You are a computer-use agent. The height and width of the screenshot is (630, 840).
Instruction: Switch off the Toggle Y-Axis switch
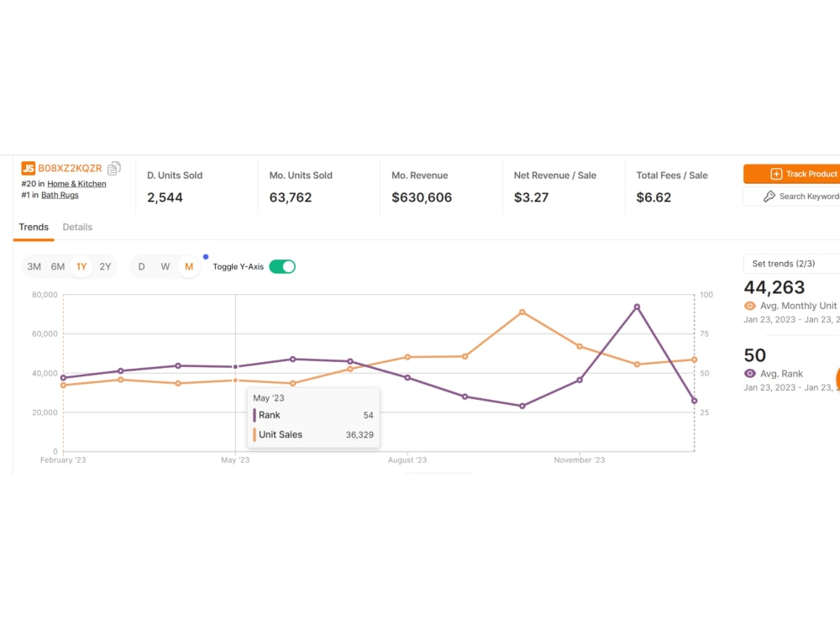pyautogui.click(x=282, y=267)
